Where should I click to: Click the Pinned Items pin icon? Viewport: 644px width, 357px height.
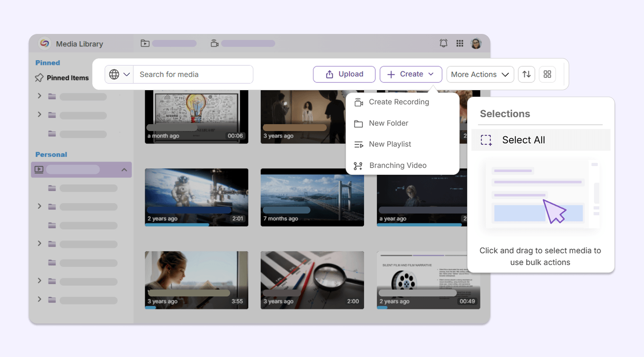39,78
